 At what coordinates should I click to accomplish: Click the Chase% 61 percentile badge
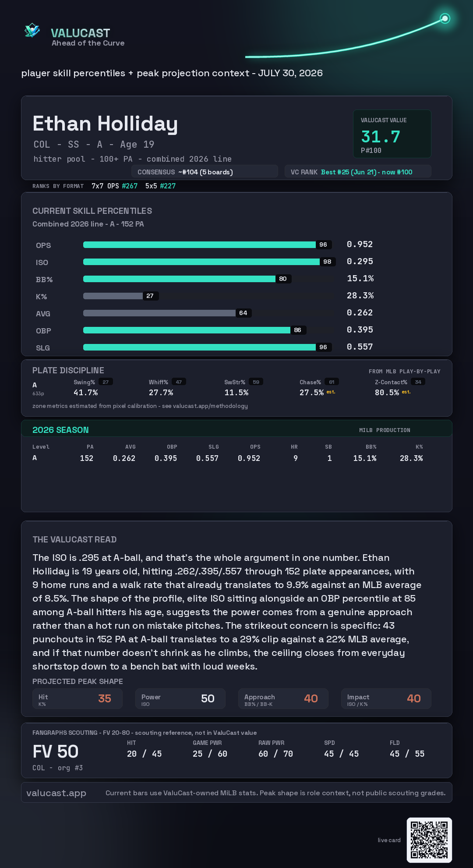pos(332,382)
